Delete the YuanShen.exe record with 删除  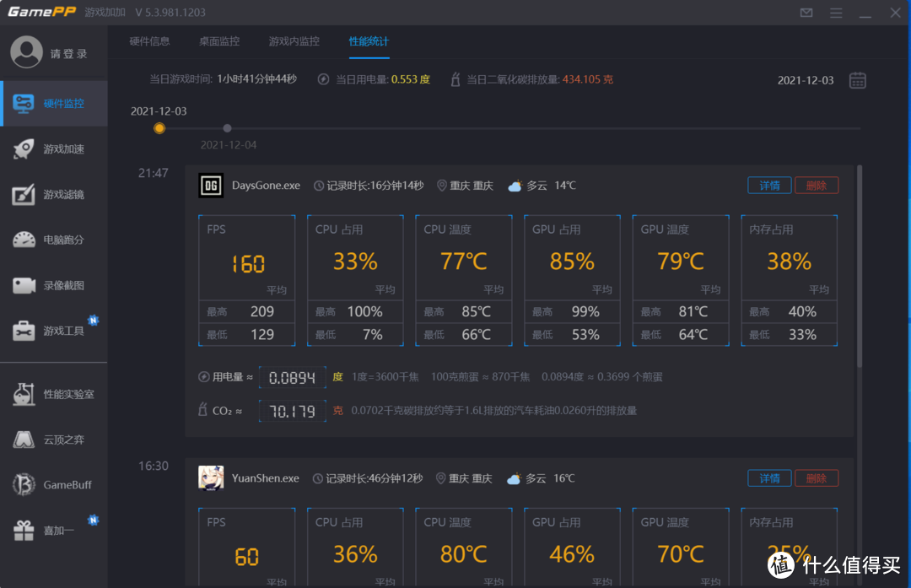click(817, 478)
